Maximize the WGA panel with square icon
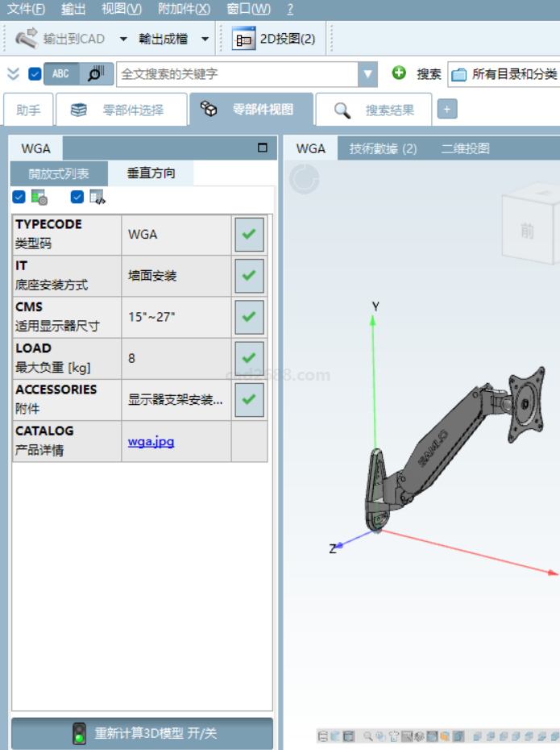This screenshot has height=750, width=560. [x=262, y=148]
